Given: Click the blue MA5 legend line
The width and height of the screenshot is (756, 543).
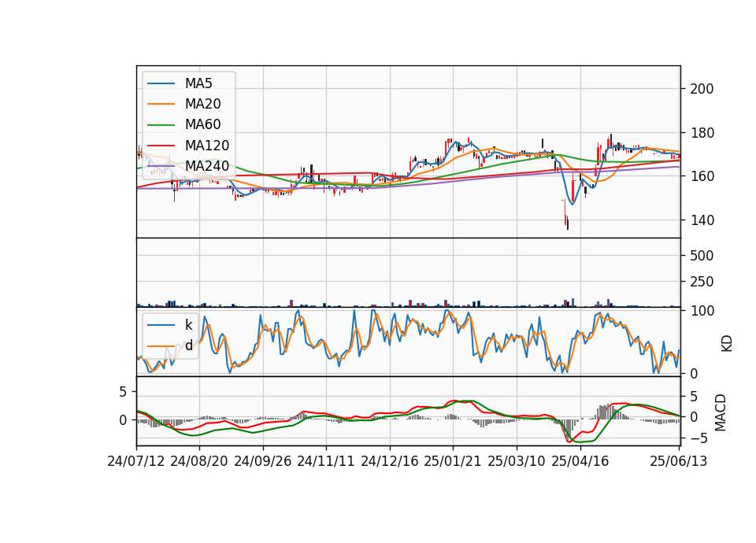Looking at the screenshot, I should click(161, 84).
